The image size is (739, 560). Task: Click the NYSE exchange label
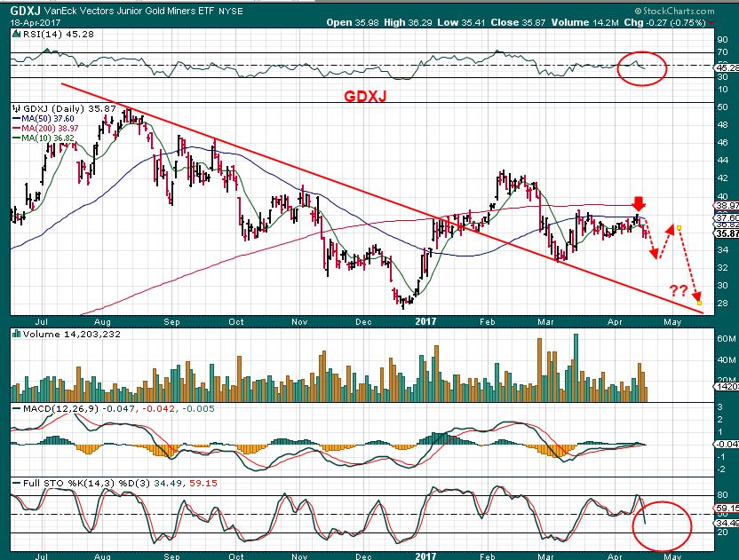[x=230, y=12]
